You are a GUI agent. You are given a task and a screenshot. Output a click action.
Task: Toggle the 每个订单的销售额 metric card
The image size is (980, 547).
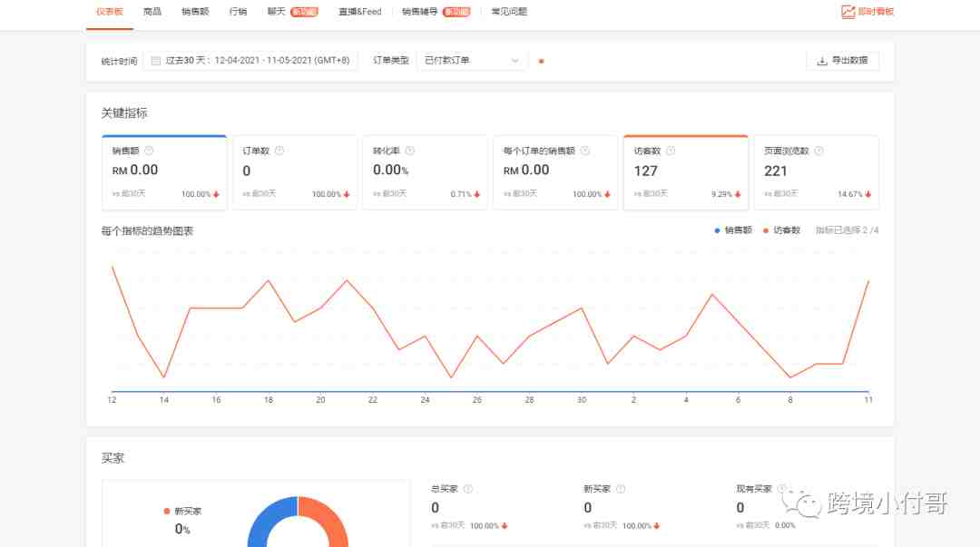555,172
